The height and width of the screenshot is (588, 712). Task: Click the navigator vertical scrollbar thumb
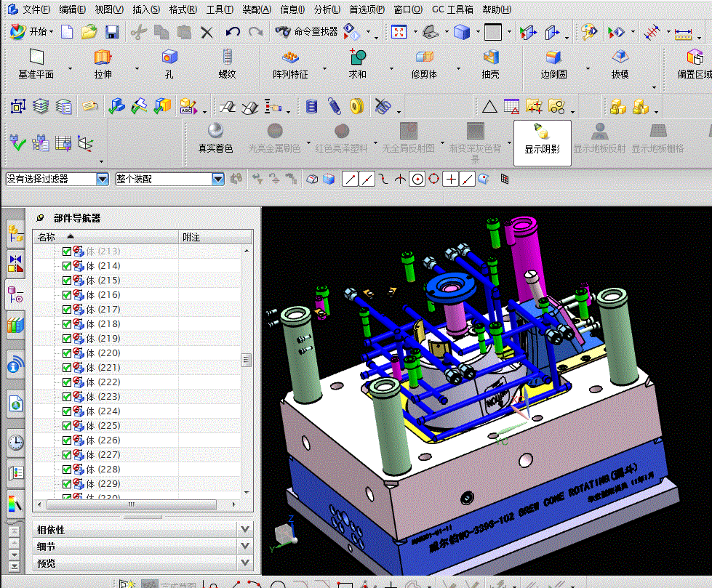pyautogui.click(x=247, y=360)
